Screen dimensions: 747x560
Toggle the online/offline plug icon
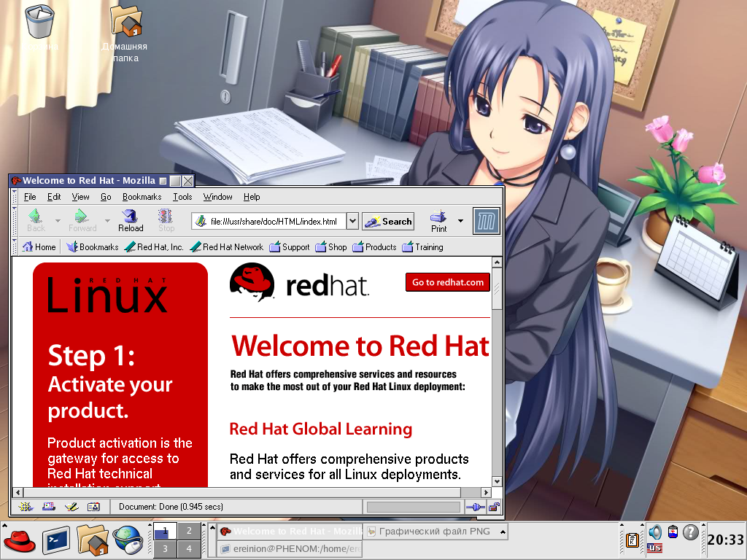point(475,507)
